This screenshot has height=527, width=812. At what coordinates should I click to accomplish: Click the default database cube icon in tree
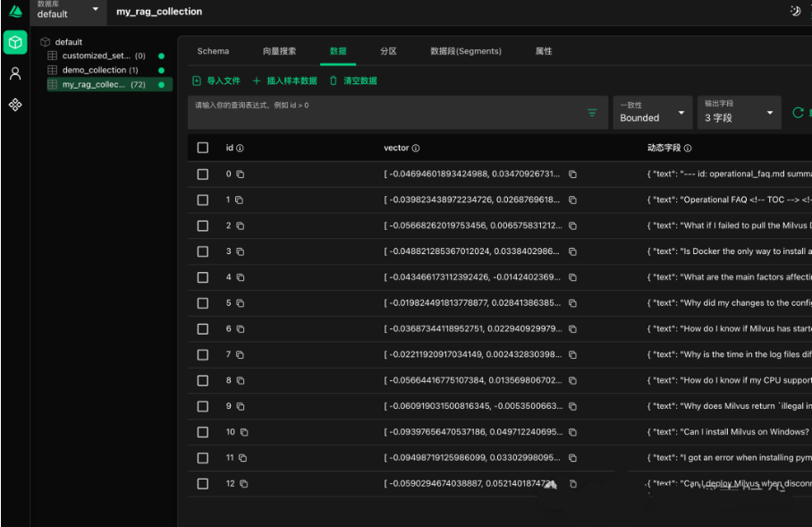point(45,42)
